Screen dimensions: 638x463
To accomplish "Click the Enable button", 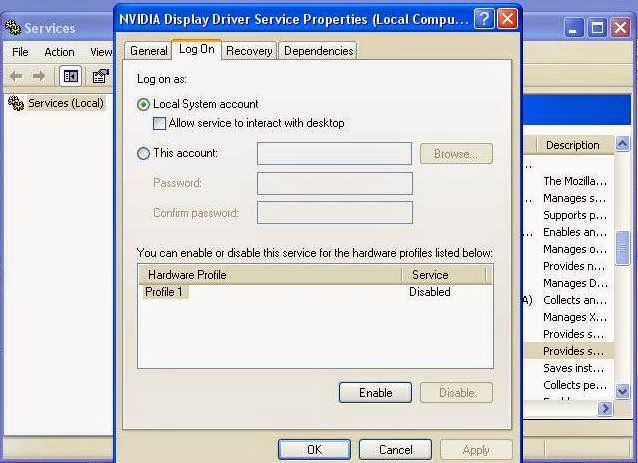I will (375, 393).
